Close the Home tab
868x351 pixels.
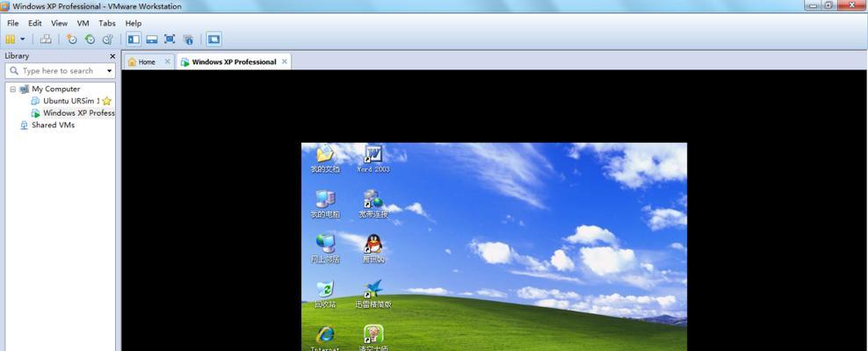coord(167,61)
